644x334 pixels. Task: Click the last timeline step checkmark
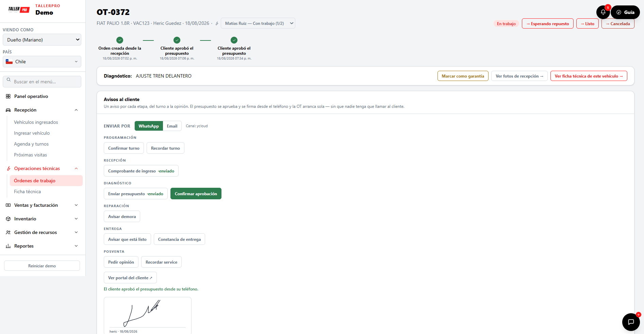pos(234,40)
